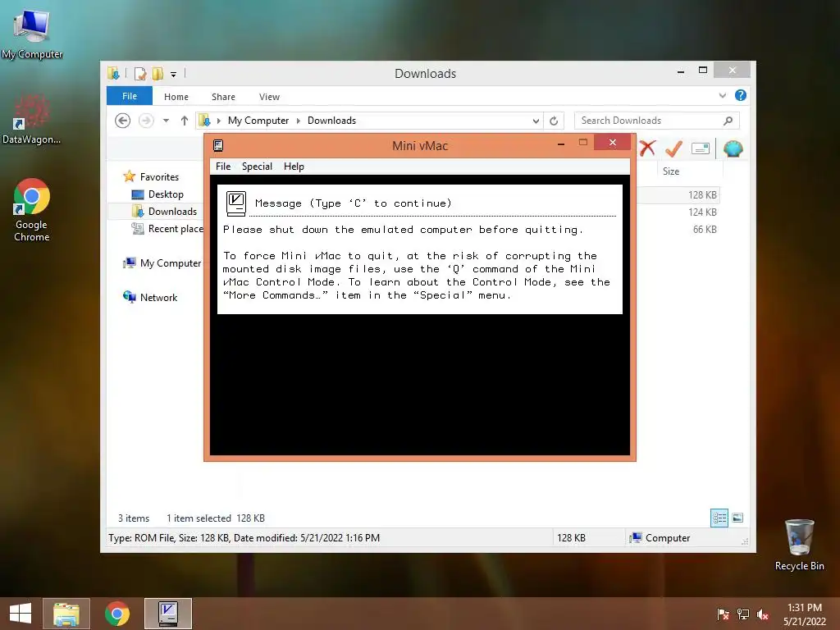
Task: Select Desktop in navigation pane
Action: (x=166, y=194)
